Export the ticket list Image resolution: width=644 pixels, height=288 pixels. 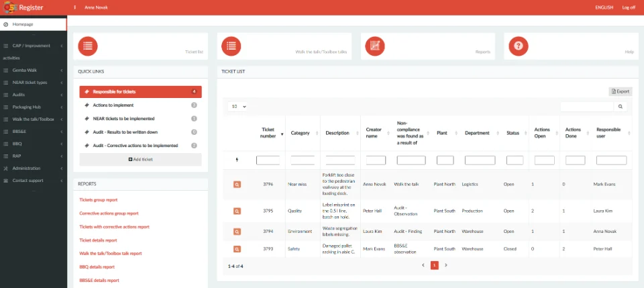pos(620,91)
